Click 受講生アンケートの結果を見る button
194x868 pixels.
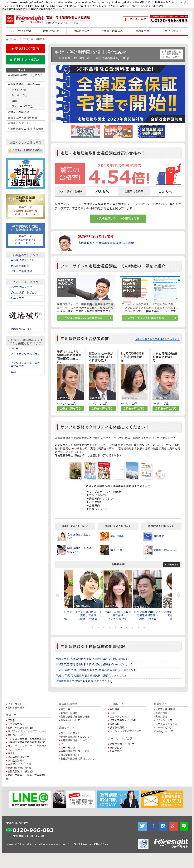(x=118, y=218)
